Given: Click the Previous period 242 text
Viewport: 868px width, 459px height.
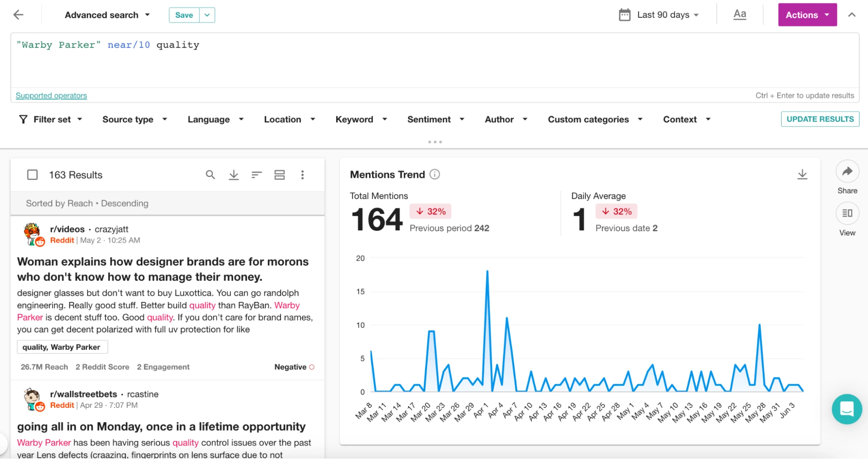Looking at the screenshot, I should pos(449,228).
